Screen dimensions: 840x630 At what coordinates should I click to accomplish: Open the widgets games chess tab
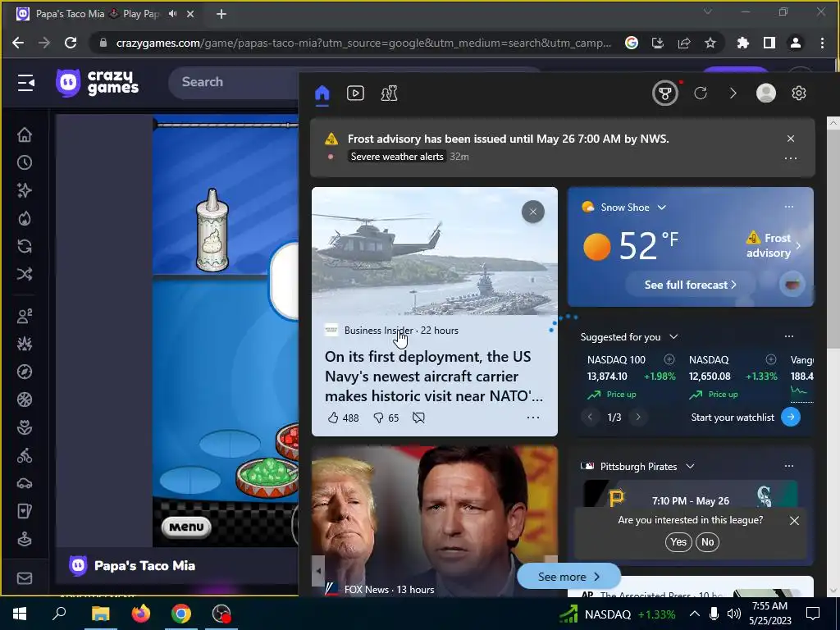389,94
